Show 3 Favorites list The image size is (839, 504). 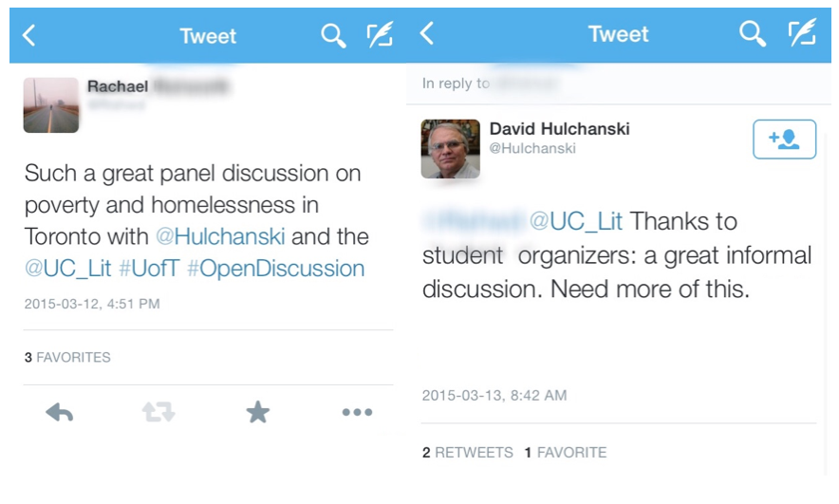67,358
